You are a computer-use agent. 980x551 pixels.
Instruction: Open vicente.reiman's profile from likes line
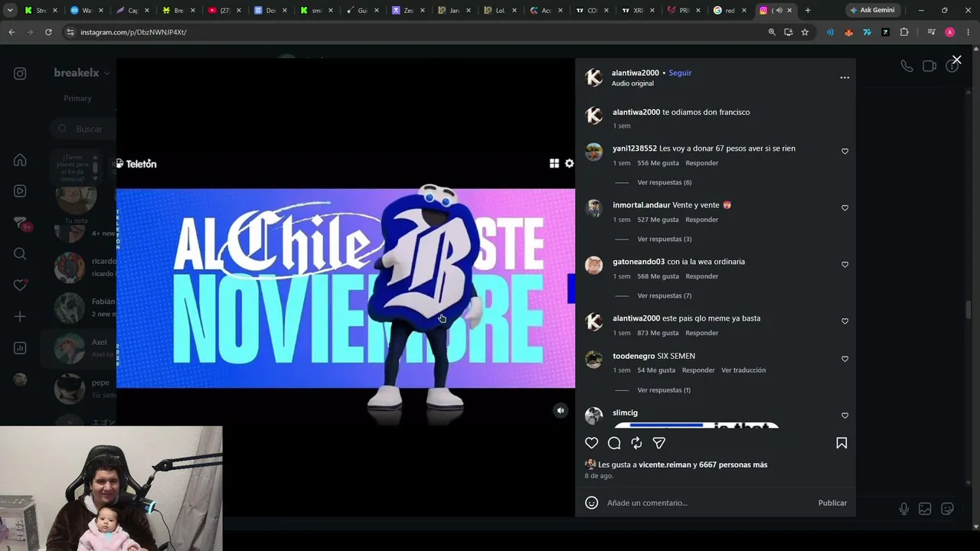pos(665,465)
